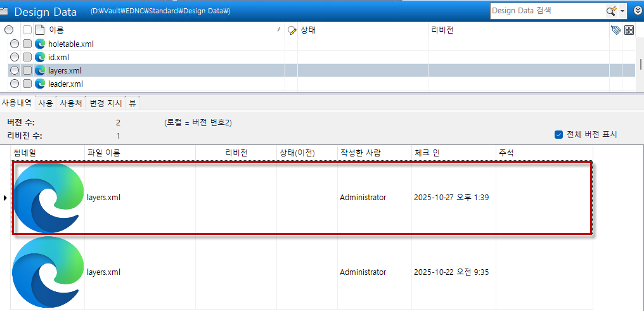This screenshot has width=644, height=311.
Task: Click the pencil status column icon
Action: point(292,30)
